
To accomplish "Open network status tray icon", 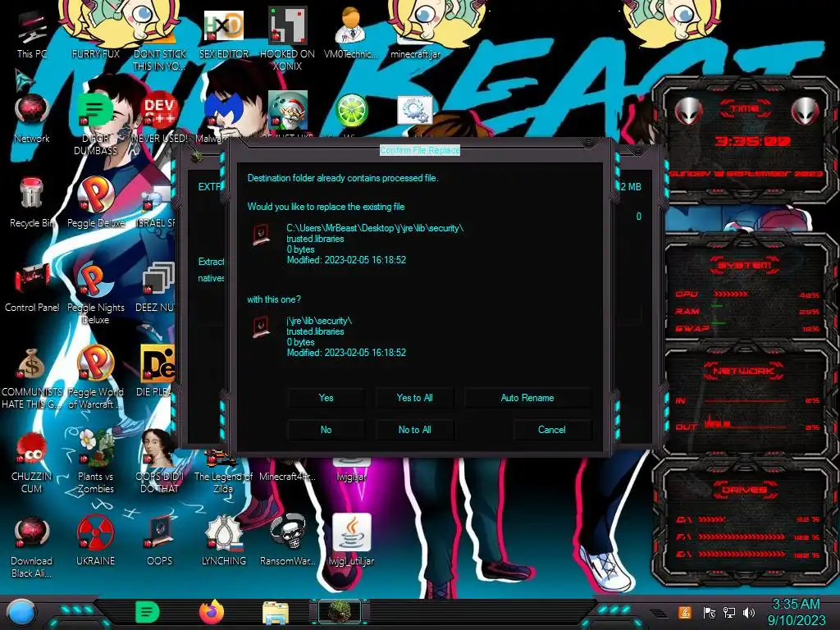I will [729, 612].
